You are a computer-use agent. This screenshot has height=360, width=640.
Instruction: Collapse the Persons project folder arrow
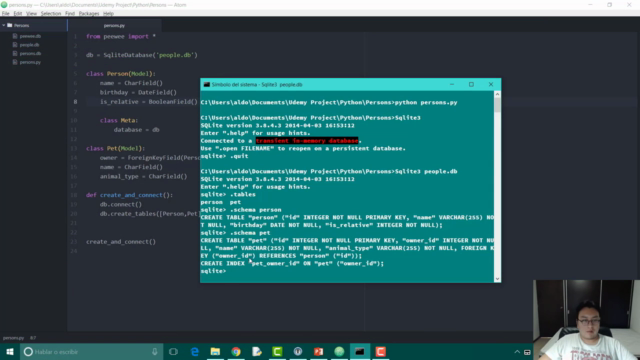coord(4,25)
